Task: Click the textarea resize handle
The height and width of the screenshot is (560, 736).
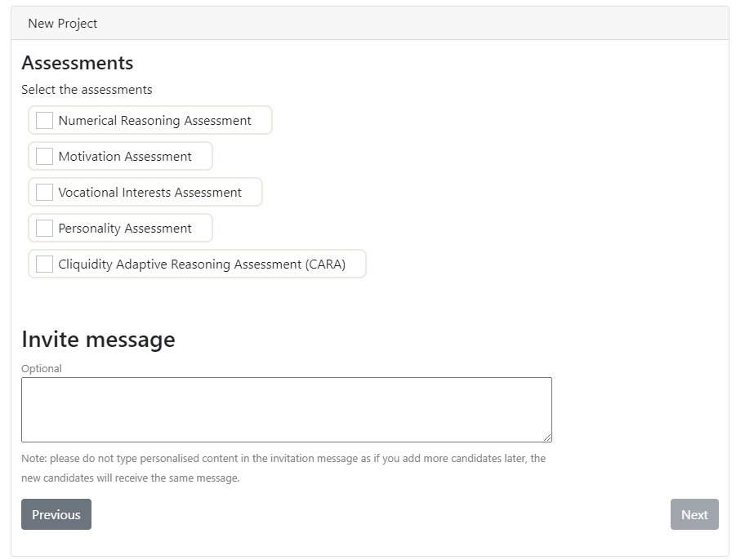Action: [548, 438]
